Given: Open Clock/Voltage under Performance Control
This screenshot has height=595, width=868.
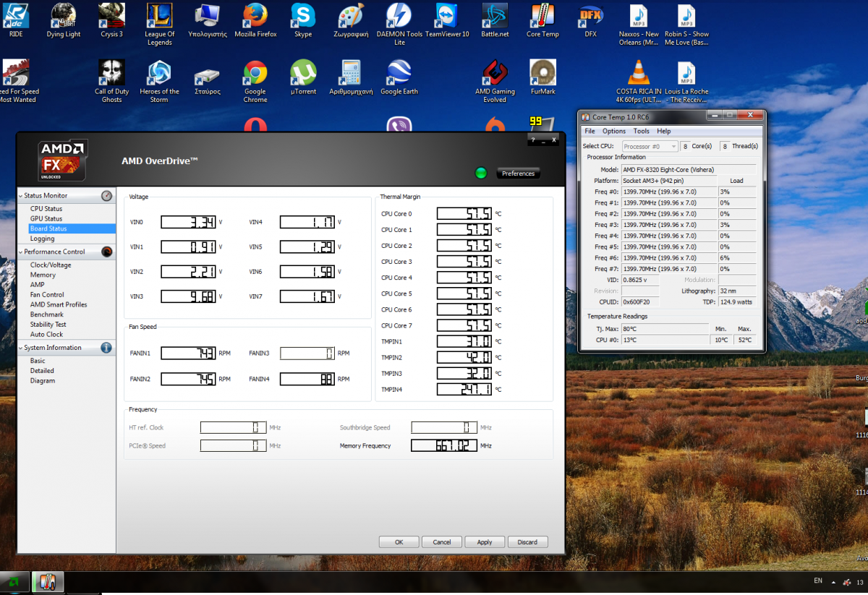Looking at the screenshot, I should coord(51,265).
